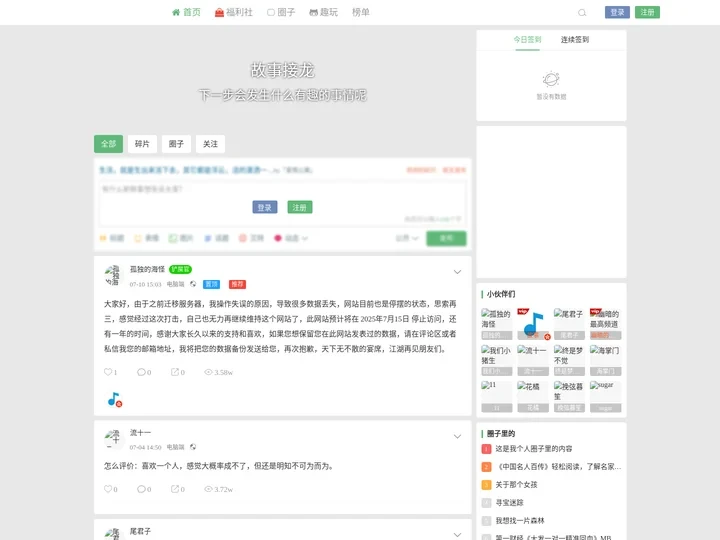Click username 孤独的海怪 on first post
The width and height of the screenshot is (720, 540).
click(x=147, y=269)
